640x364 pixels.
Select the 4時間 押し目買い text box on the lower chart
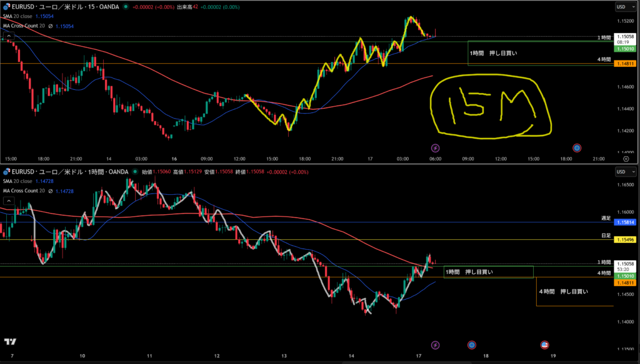pyautogui.click(x=563, y=292)
